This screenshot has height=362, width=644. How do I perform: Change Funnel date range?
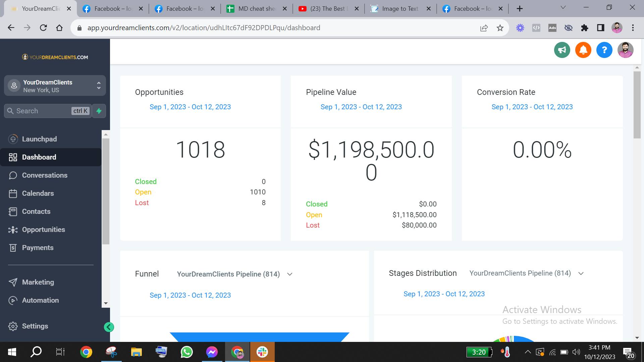[x=190, y=295]
